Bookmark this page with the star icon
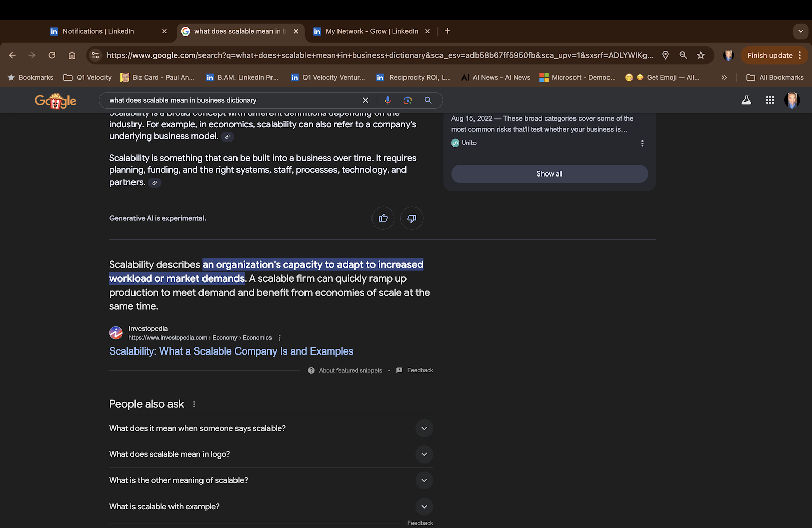The width and height of the screenshot is (812, 528). click(x=701, y=55)
